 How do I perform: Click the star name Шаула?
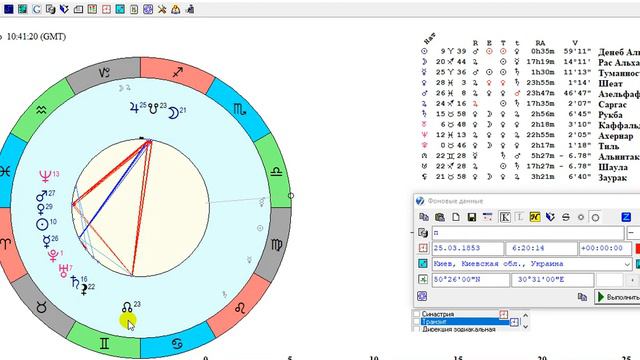coord(613,167)
